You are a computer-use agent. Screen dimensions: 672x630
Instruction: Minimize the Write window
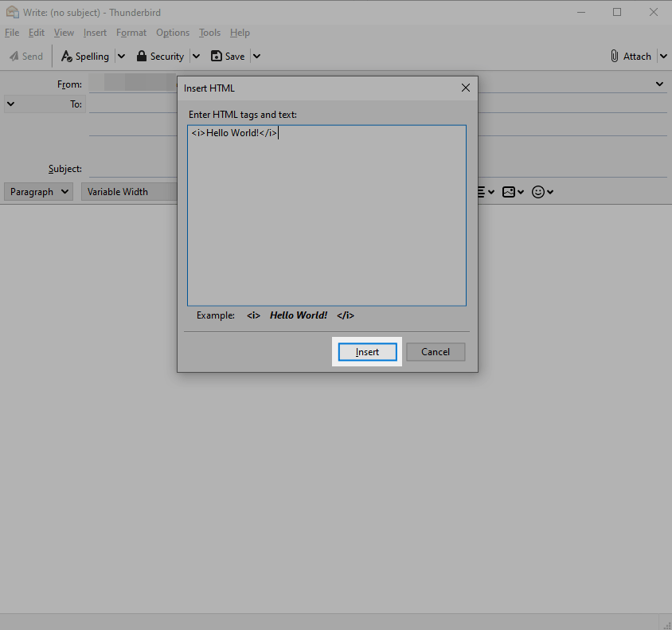pos(581,12)
